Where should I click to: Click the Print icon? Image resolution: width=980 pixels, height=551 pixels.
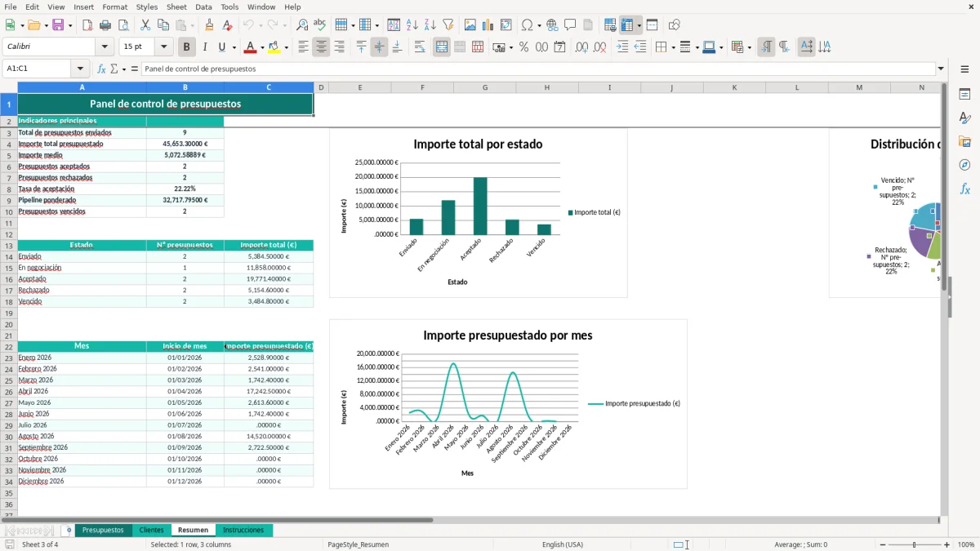click(105, 25)
